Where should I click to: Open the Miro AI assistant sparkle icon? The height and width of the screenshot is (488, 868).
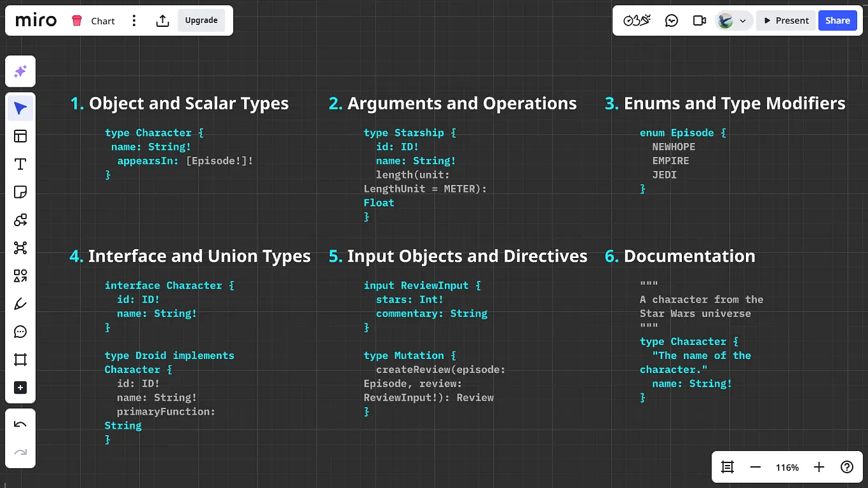(20, 71)
